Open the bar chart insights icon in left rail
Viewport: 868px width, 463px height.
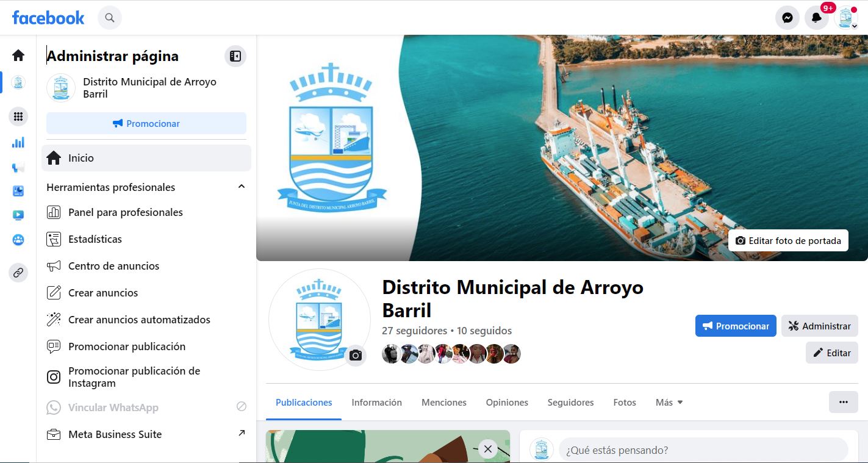tap(18, 143)
